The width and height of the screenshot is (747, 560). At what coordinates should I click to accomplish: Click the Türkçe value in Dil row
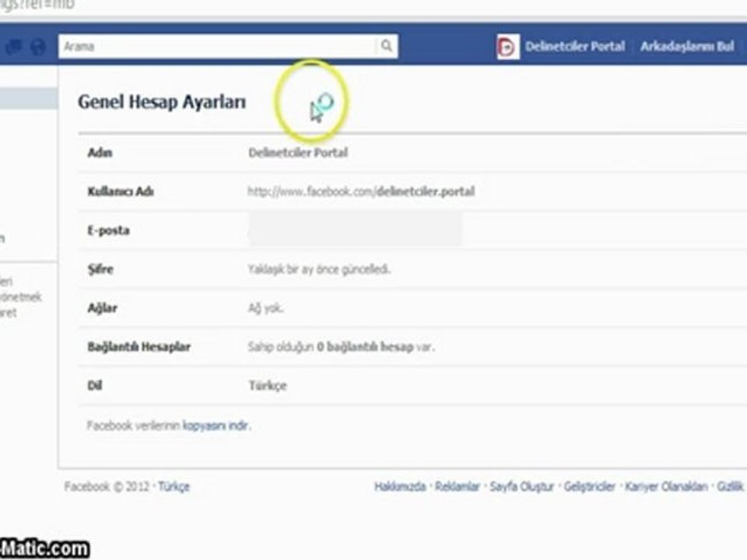coord(268,386)
